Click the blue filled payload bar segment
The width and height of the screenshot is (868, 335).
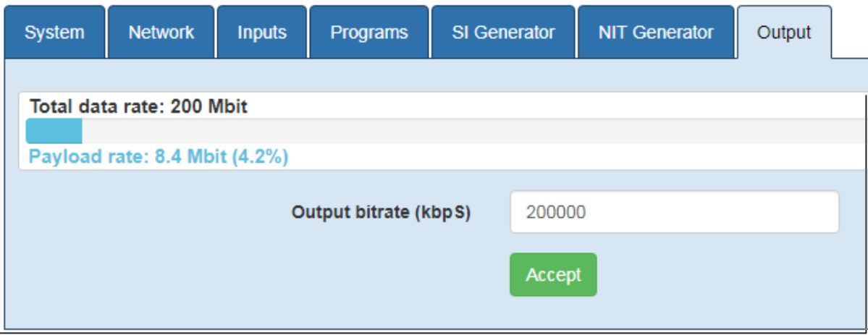point(54,131)
